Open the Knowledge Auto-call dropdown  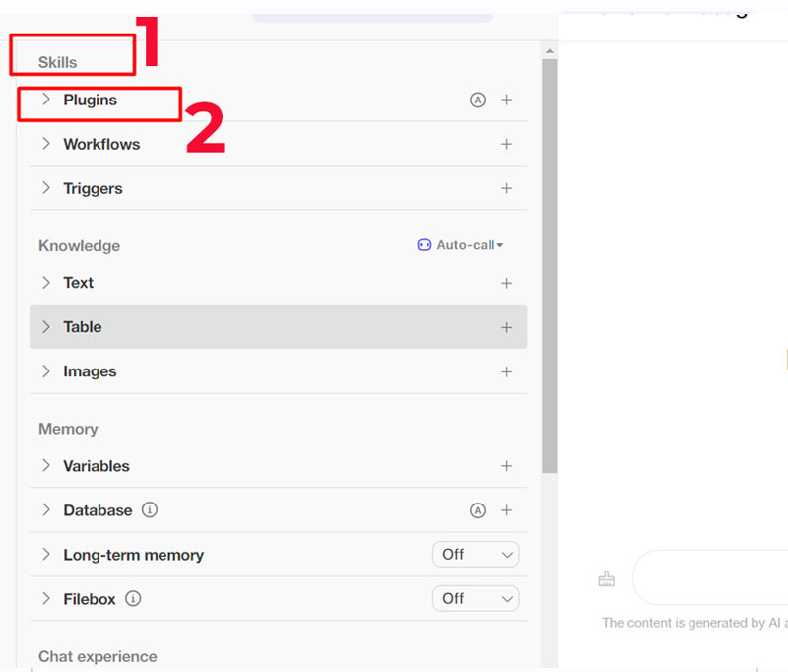[x=461, y=245]
